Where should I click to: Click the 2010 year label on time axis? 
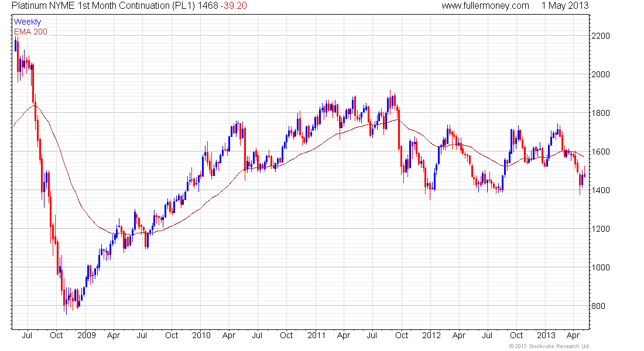pyautogui.click(x=201, y=335)
